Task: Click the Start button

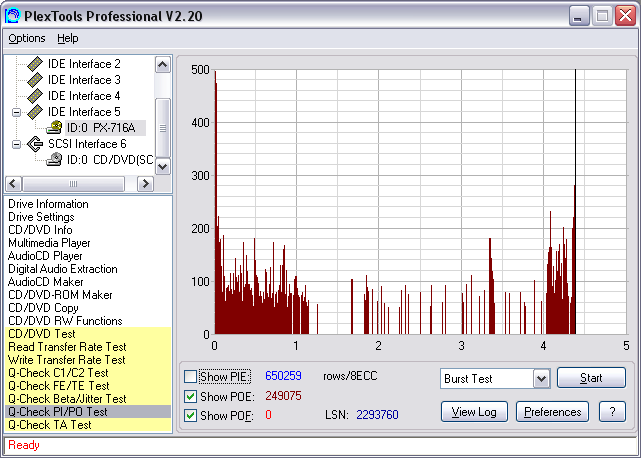Action: 591,378
